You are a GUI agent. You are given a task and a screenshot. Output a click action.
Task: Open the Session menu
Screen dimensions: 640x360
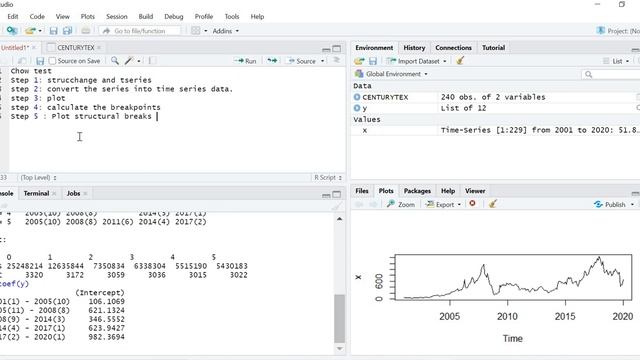click(x=117, y=17)
